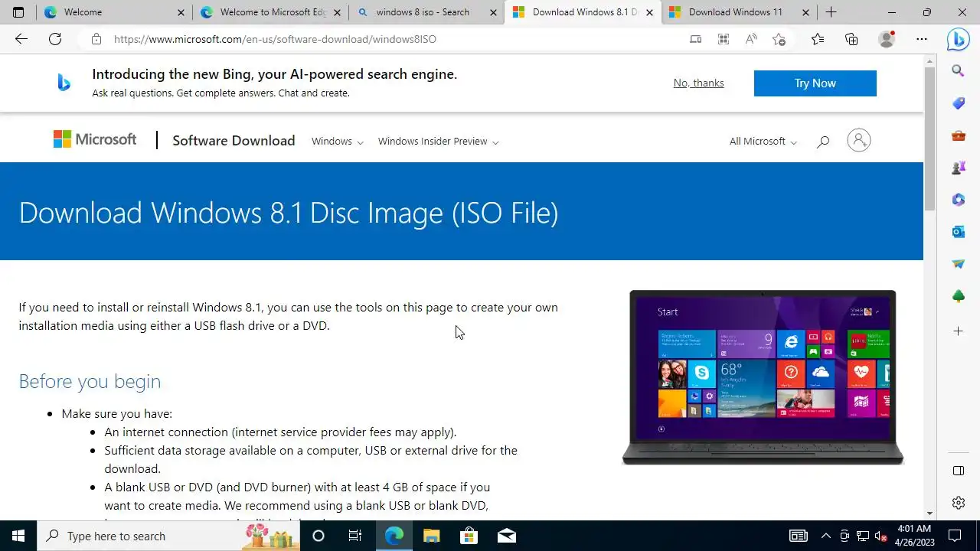The image size is (980, 551).
Task: Go to Microsoft logo home link
Action: tap(95, 139)
